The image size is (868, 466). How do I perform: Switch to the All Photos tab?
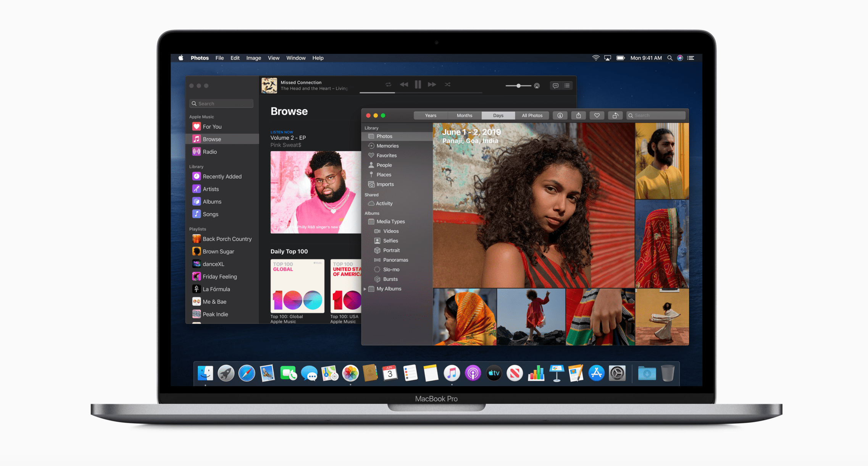tap(532, 115)
